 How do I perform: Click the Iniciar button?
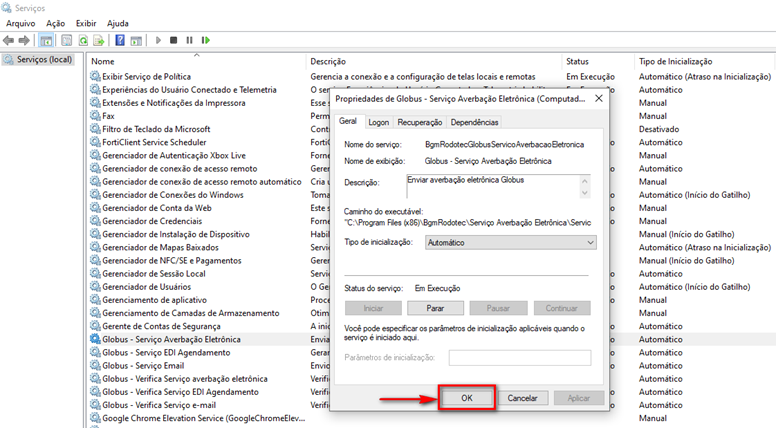[x=373, y=308]
